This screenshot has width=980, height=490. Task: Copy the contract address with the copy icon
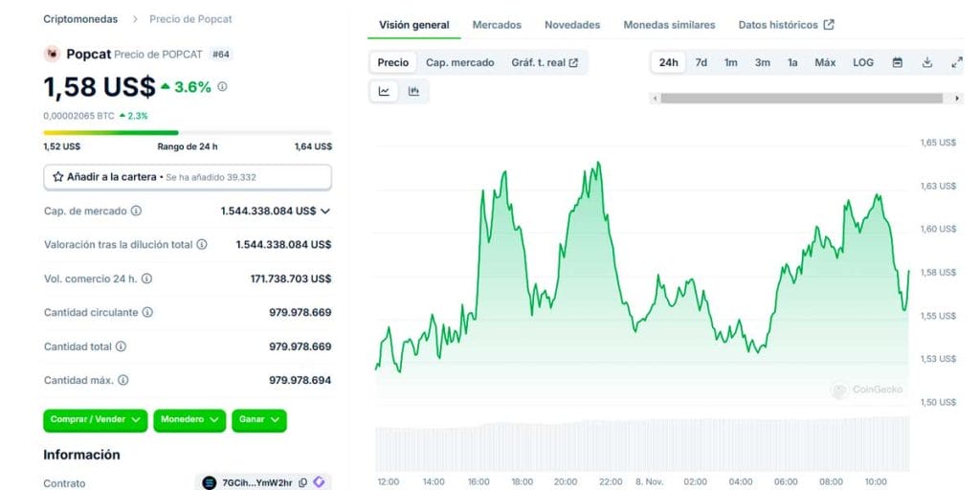pos(303,482)
